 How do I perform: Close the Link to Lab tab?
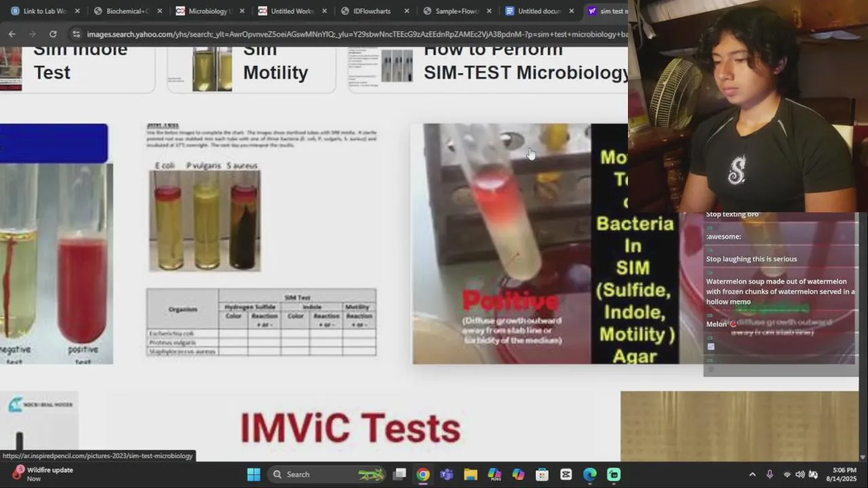click(77, 11)
